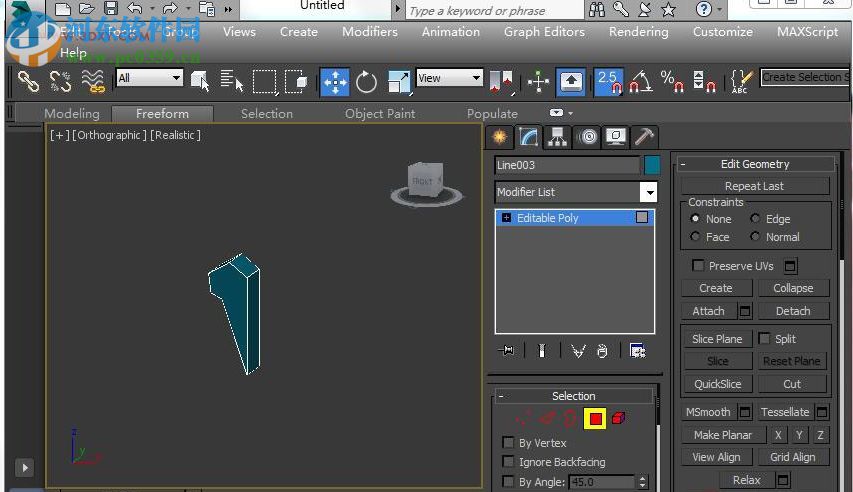Enable By Angle checkbox
The width and height of the screenshot is (853, 492).
point(508,481)
